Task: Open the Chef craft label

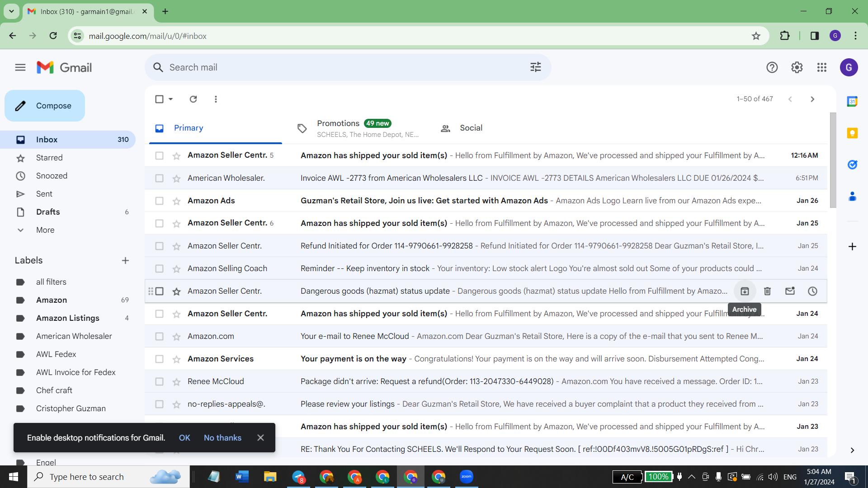Action: tap(54, 390)
